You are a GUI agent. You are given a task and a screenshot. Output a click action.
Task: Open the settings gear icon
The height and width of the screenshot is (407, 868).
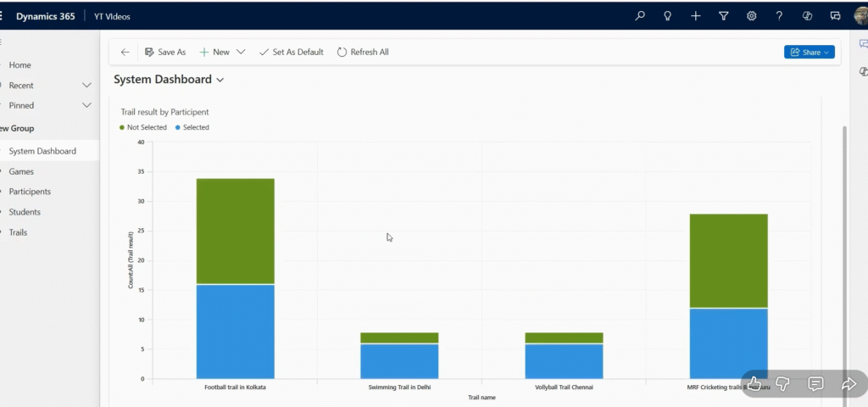[751, 15]
